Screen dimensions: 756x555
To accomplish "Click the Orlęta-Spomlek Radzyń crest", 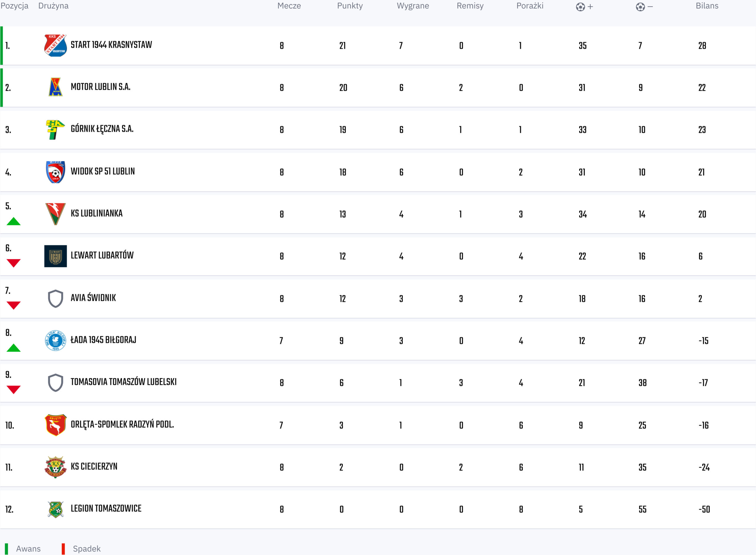I will pyautogui.click(x=56, y=425).
